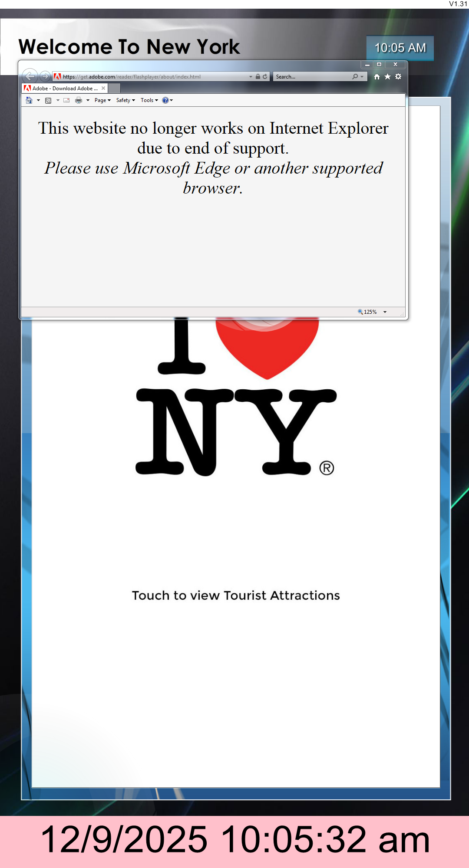Click the Read mail icon
Screen dimensions: 469x868
pos(66,100)
